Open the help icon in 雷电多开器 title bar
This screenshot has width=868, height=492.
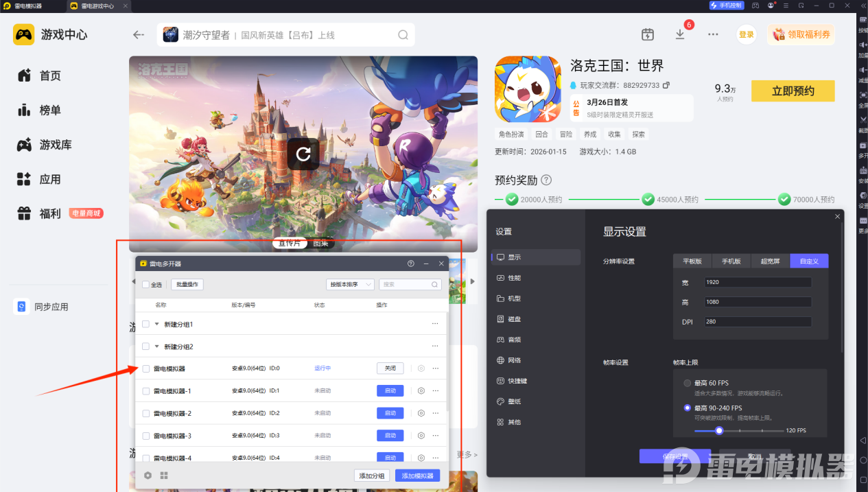pyautogui.click(x=410, y=263)
